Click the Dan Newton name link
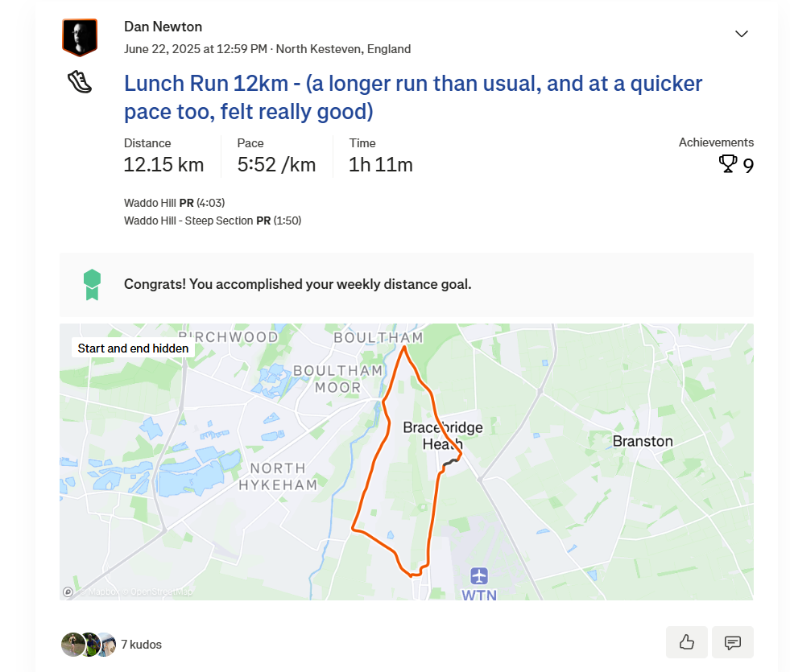Image resolution: width=790 pixels, height=672 pixels. coord(163,27)
